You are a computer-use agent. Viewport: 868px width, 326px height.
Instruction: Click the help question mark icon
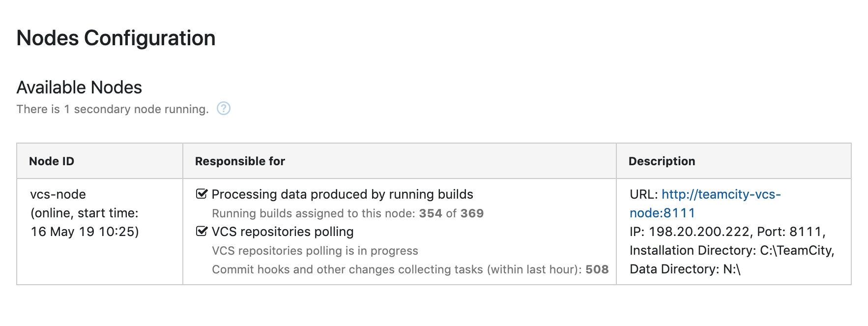[x=224, y=108]
